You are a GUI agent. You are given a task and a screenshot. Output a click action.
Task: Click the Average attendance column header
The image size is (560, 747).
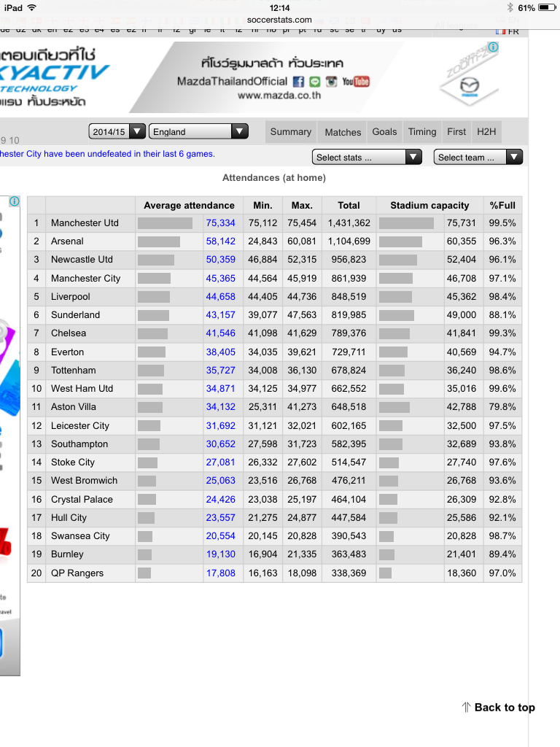coord(189,205)
